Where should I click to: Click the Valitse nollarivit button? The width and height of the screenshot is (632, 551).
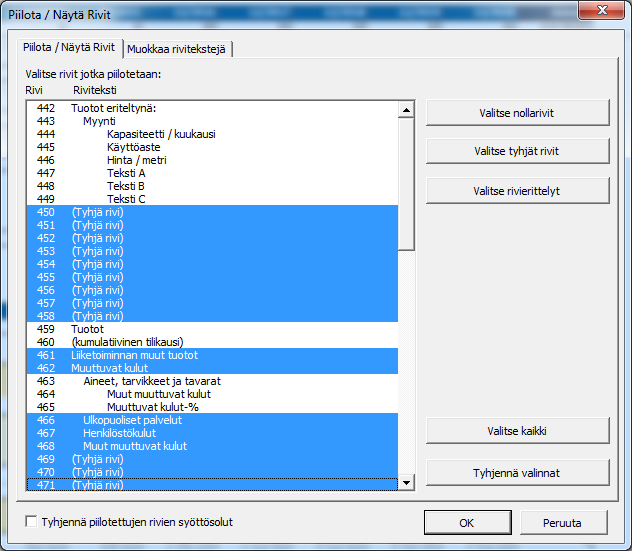[x=517, y=113]
